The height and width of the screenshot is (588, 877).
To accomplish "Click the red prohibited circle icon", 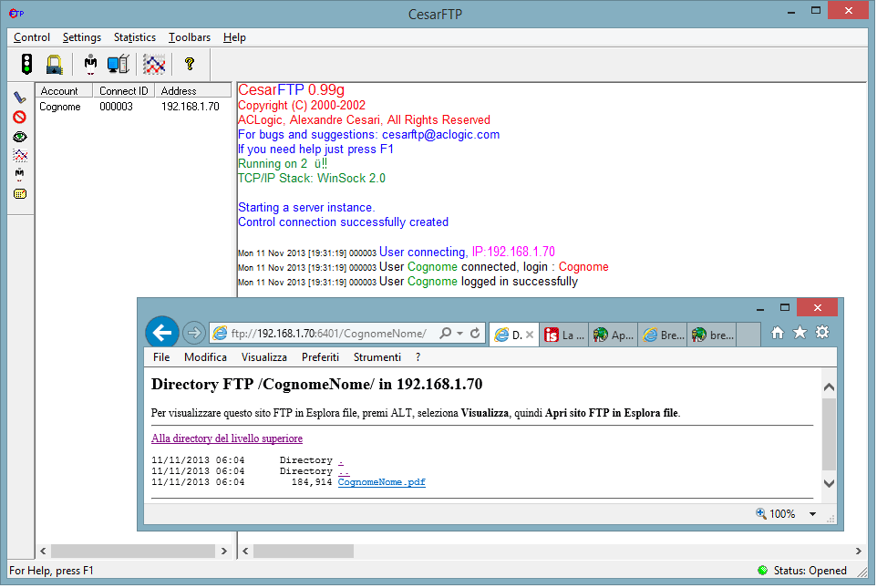I will tap(19, 117).
